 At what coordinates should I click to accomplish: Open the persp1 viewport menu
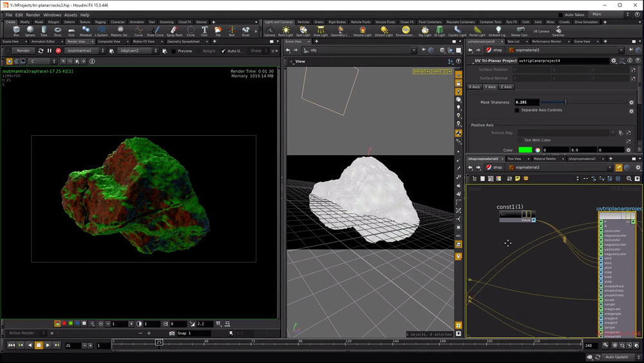point(421,71)
